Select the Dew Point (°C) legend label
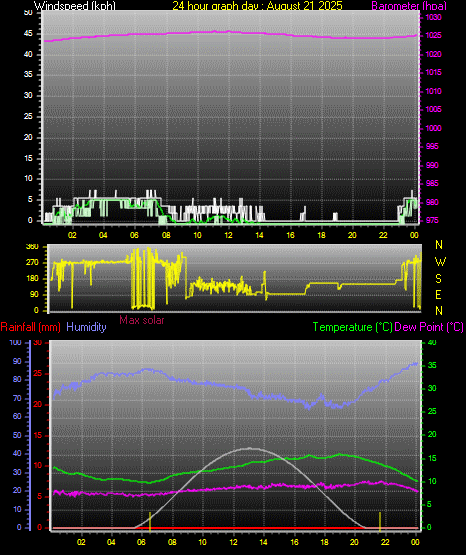 (429, 327)
